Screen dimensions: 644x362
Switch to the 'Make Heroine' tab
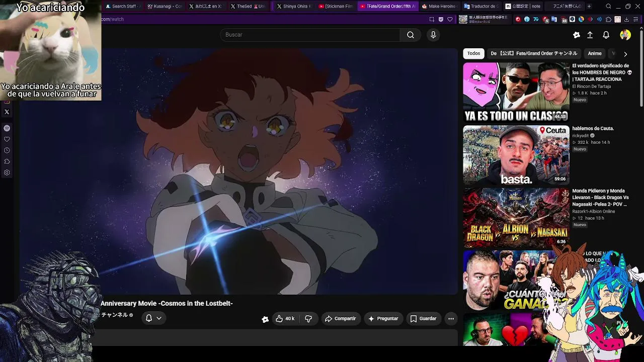(x=439, y=7)
